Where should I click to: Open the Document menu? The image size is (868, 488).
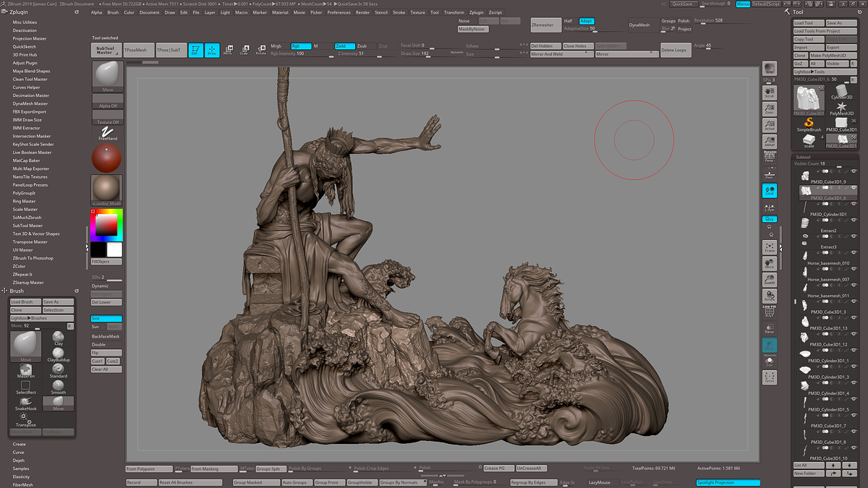(x=150, y=12)
